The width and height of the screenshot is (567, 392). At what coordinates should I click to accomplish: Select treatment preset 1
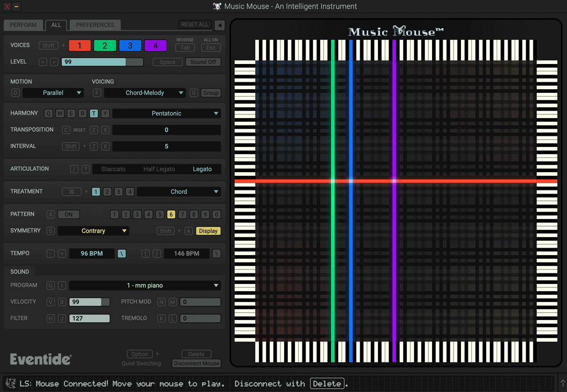(x=96, y=192)
